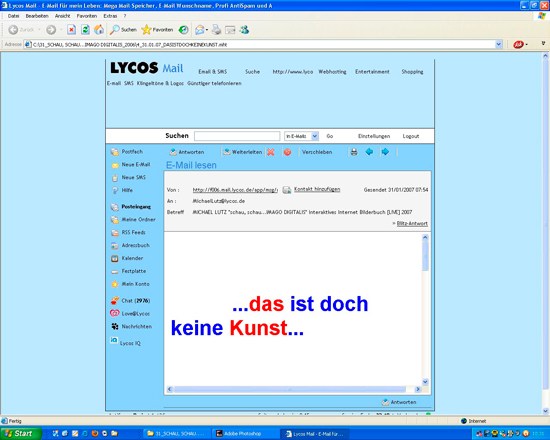This screenshot has height=440, width=550.
Task: Open the Email & SMS navigation link
Action: pyautogui.click(x=213, y=72)
